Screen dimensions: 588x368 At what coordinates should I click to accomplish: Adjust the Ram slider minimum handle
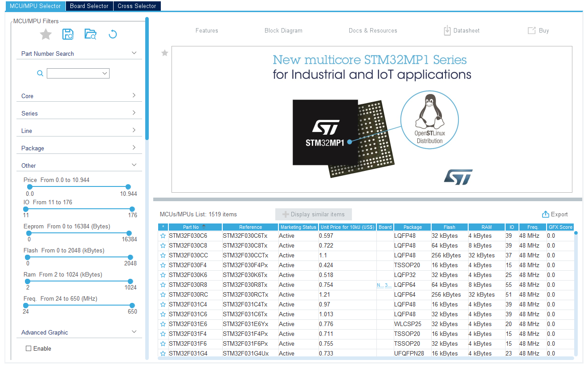28,281
